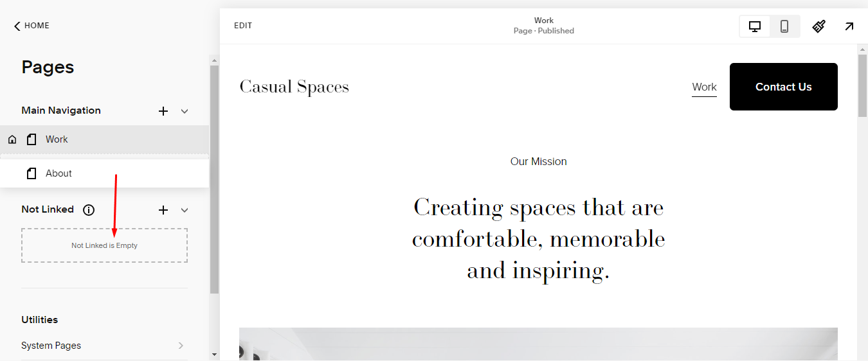Click the sidebar scrollbar down arrow
The width and height of the screenshot is (868, 361).
(214, 354)
